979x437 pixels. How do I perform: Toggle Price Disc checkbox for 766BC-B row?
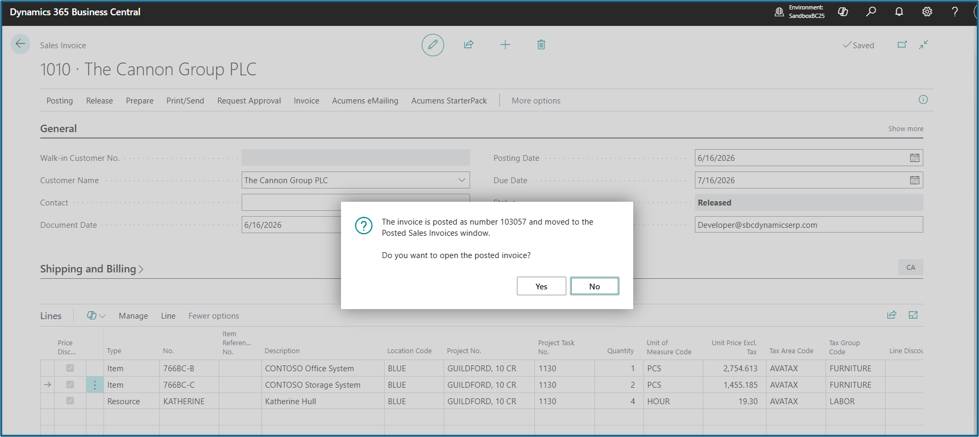70,368
